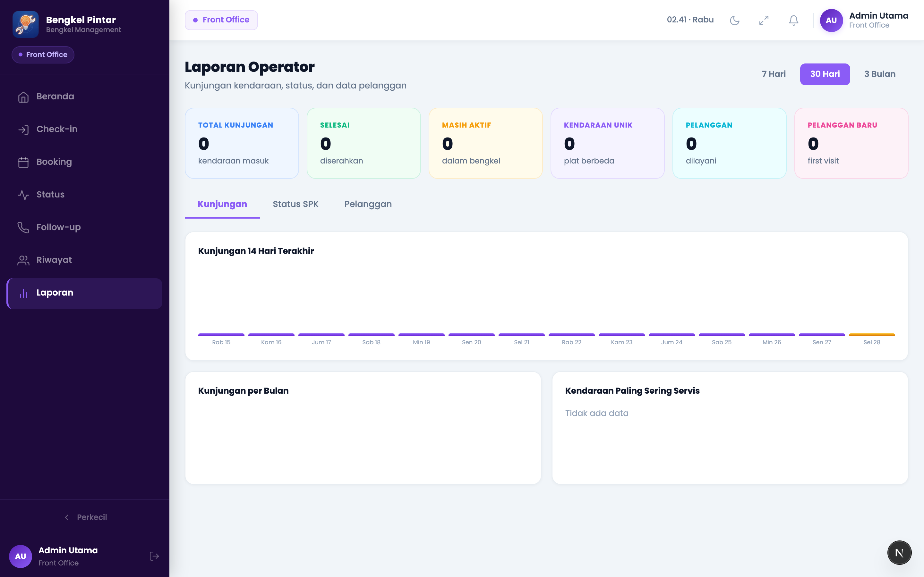Screen dimensions: 924x577
Task: Click the Total Kunjungan stat card
Action: 242,143
